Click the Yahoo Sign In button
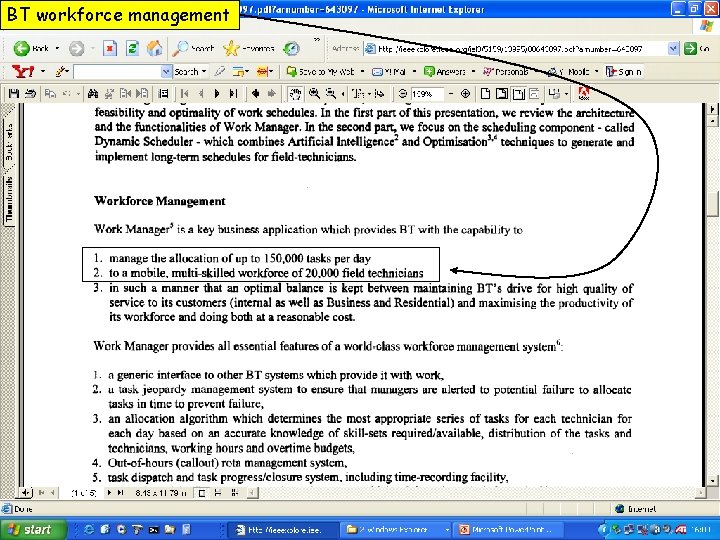This screenshot has width=720, height=540. point(624,72)
